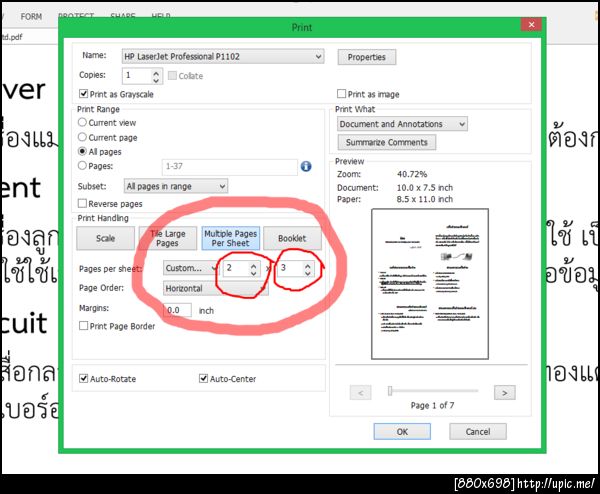Select the Current page option

[x=82, y=137]
